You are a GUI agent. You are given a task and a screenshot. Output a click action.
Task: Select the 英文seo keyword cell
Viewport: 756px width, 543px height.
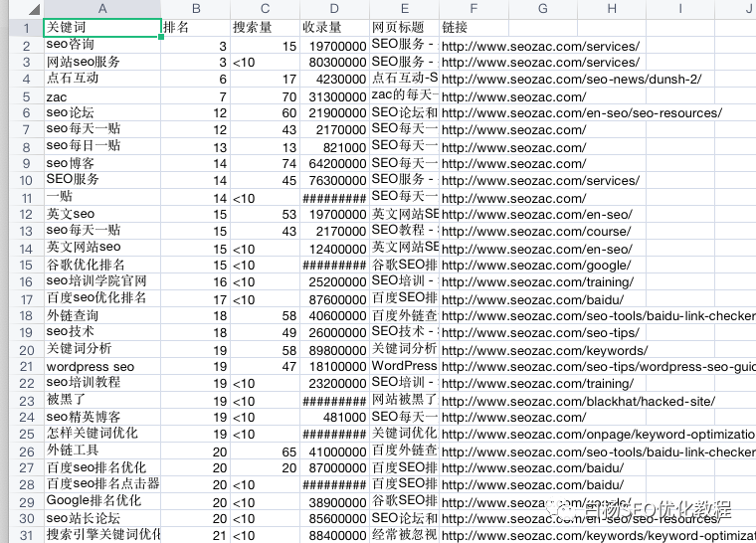102,214
